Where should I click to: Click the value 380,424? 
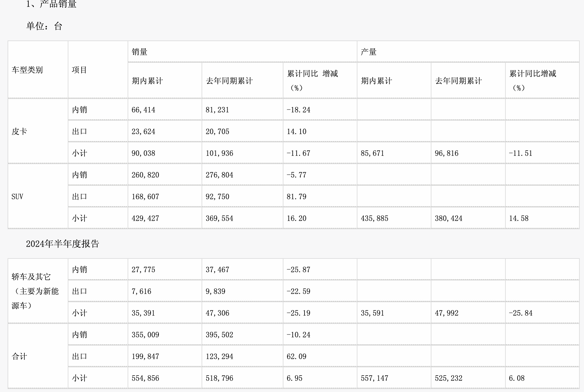click(x=449, y=218)
